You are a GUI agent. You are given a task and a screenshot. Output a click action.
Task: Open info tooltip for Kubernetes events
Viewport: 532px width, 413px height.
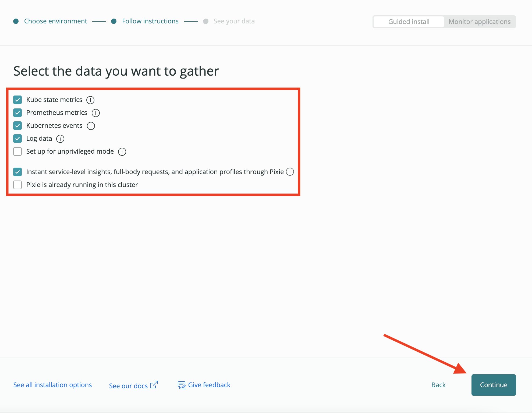pos(91,126)
